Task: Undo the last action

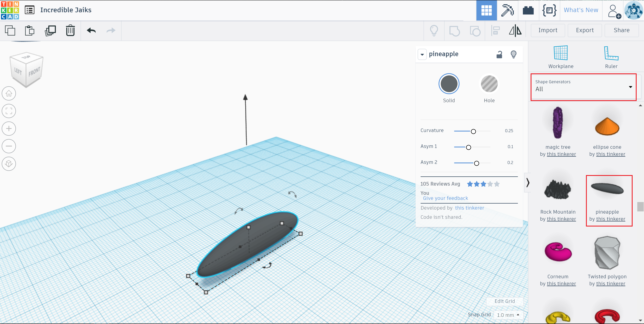Action: 91,30
